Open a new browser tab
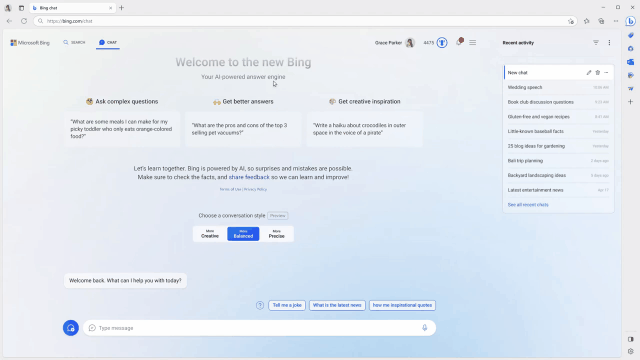This screenshot has height=360, width=640. (x=122, y=8)
